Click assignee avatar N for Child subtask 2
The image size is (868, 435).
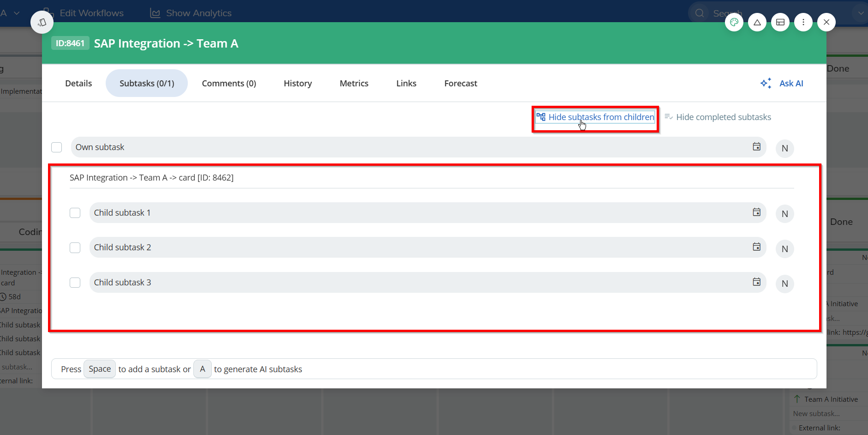pos(784,249)
